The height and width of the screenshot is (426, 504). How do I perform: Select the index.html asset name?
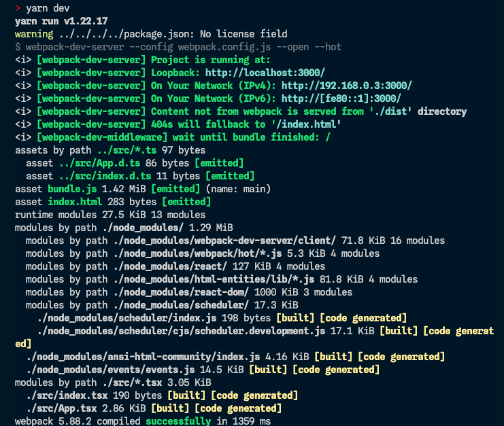point(74,202)
